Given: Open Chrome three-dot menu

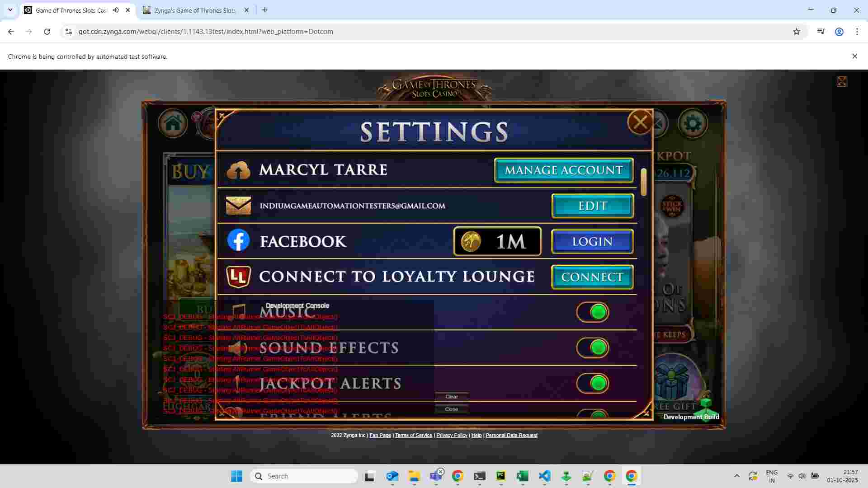Looking at the screenshot, I should pos(857,32).
